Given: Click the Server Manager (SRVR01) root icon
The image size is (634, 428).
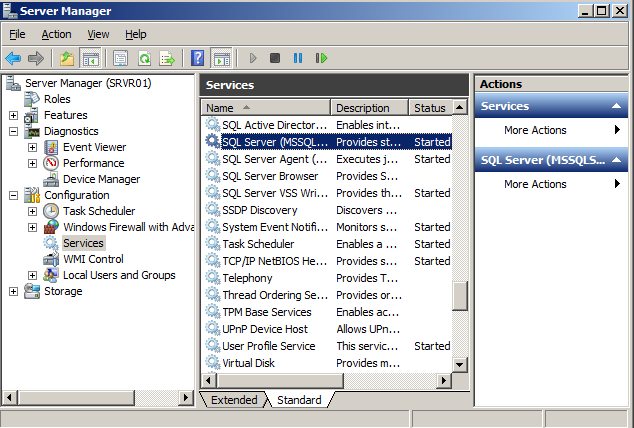Looking at the screenshot, I should 13,83.
